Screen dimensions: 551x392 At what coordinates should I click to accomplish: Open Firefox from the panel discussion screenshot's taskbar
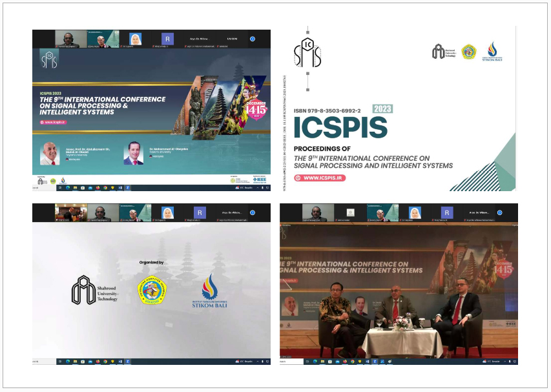345,362
